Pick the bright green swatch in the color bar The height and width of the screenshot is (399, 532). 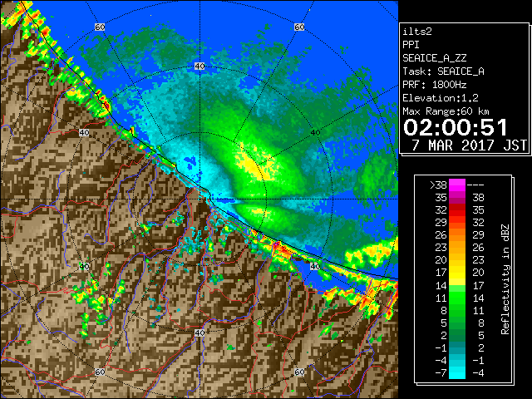click(x=457, y=298)
